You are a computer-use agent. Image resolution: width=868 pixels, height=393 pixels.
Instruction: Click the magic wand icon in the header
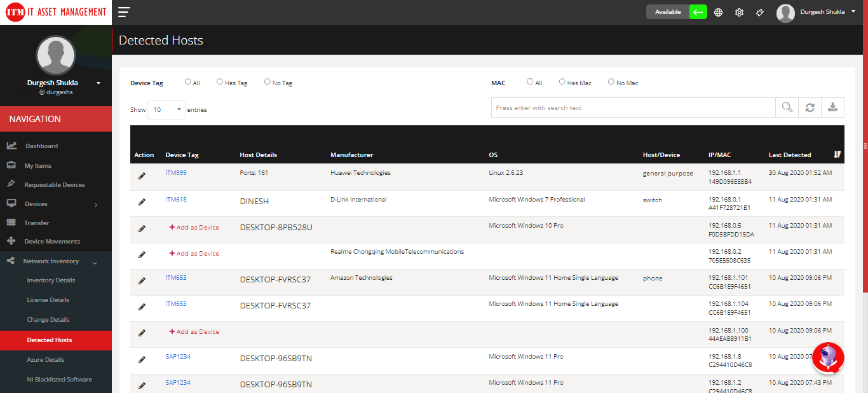(760, 12)
